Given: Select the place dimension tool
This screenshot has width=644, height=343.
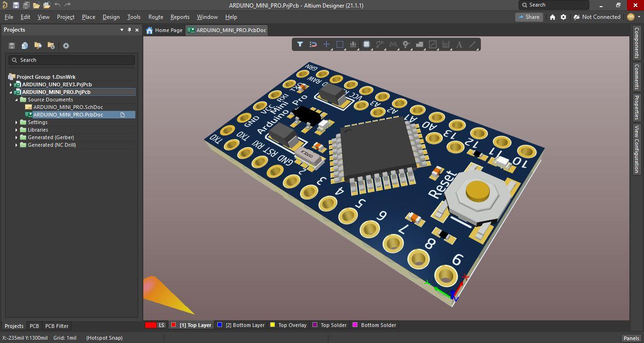Looking at the screenshot, I should (x=446, y=44).
